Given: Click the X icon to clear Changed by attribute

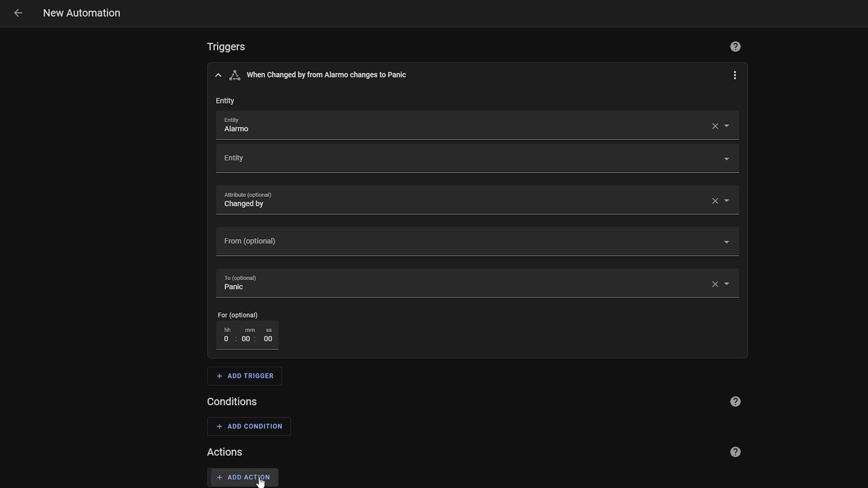Looking at the screenshot, I should (x=715, y=201).
